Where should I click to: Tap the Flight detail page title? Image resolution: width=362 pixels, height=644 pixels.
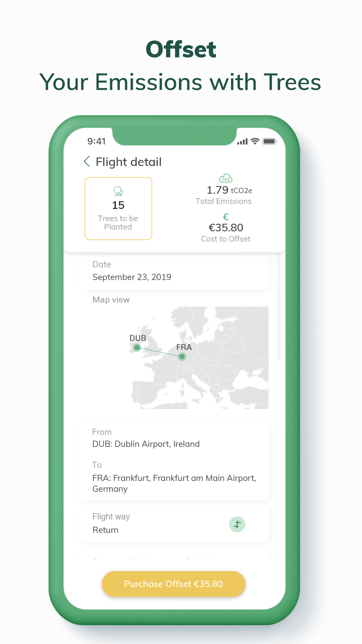click(129, 162)
